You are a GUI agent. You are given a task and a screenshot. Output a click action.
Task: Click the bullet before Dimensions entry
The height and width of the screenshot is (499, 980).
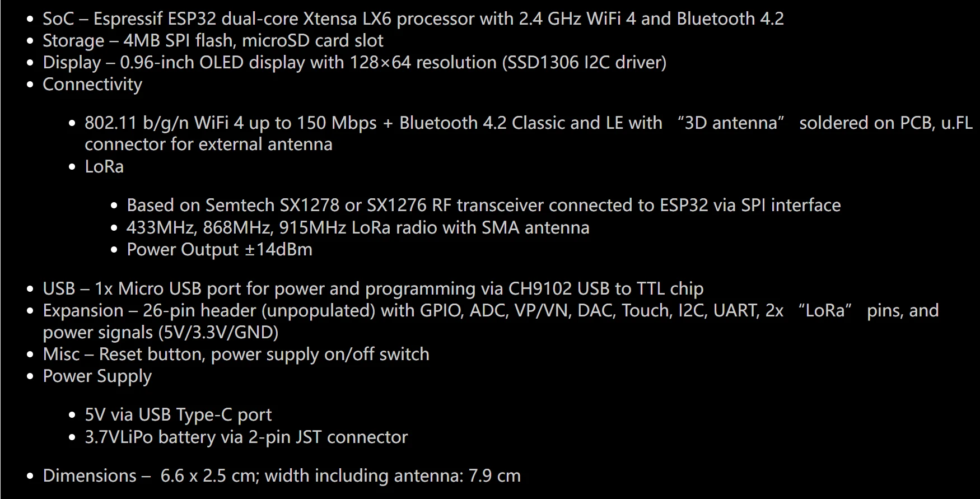pos(30,476)
